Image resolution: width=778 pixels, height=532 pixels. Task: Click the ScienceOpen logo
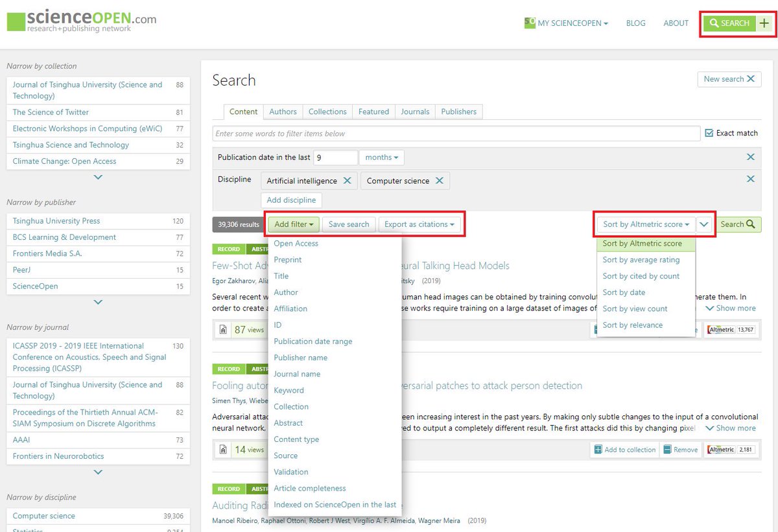[82, 21]
